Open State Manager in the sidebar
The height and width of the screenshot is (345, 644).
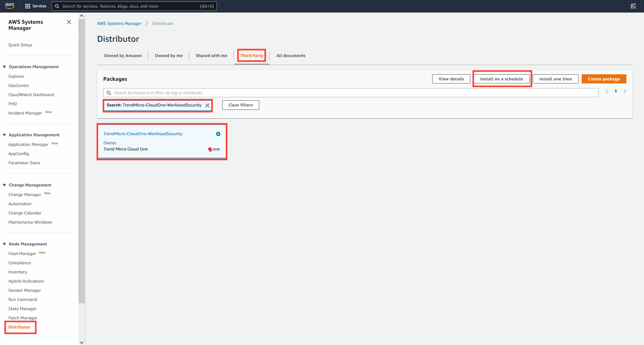23,309
